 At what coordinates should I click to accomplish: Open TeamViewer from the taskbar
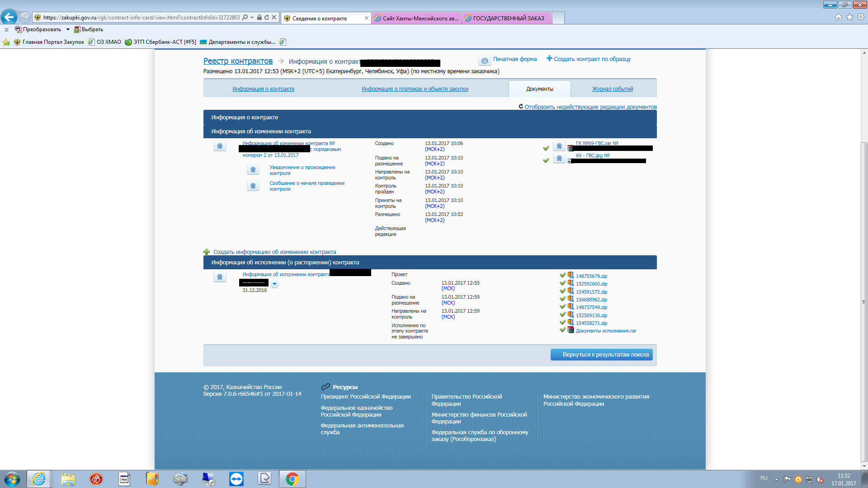click(236, 479)
